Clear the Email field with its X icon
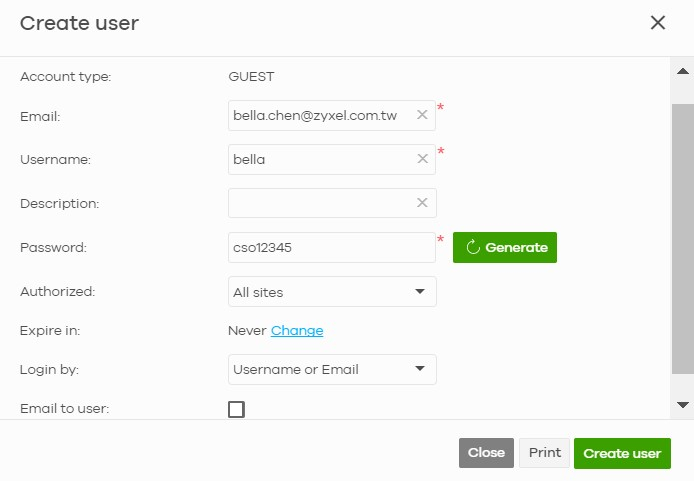The height and width of the screenshot is (481, 694). [x=422, y=115]
